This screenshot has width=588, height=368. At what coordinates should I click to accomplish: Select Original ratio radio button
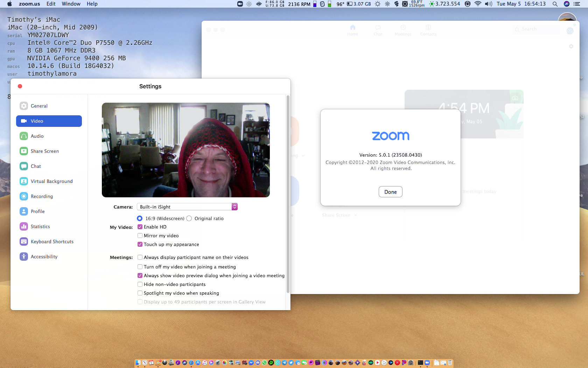coord(189,218)
